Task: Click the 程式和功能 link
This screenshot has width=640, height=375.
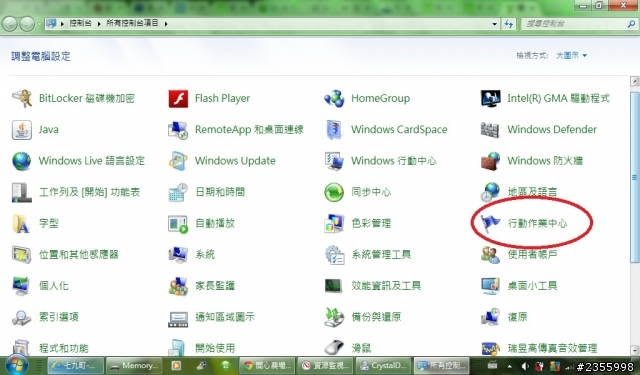Action: (x=64, y=348)
